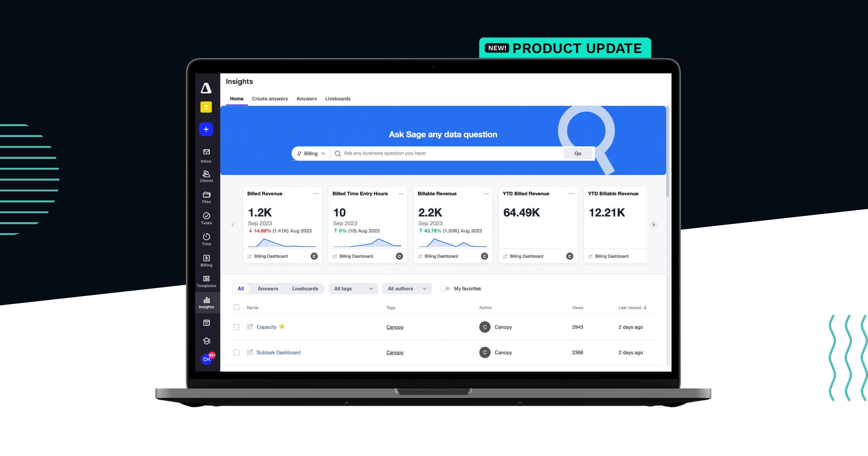Switch to the Answers tab
The height and width of the screenshot is (456, 868).
(306, 98)
